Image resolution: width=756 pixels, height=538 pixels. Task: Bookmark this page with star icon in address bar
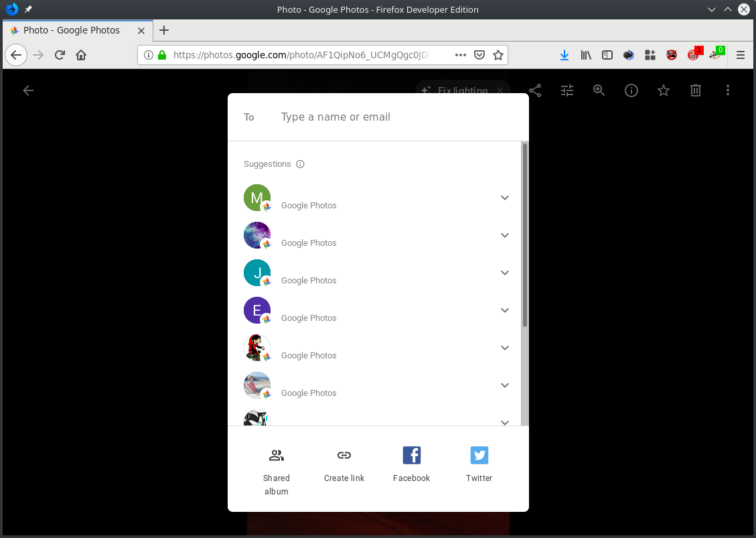pyautogui.click(x=498, y=55)
